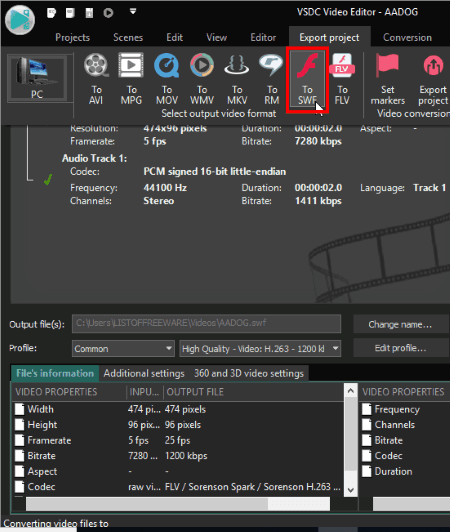Screen dimensions: 450x532
Task: Click the third quick access toolbar icon
Action: (89, 13)
